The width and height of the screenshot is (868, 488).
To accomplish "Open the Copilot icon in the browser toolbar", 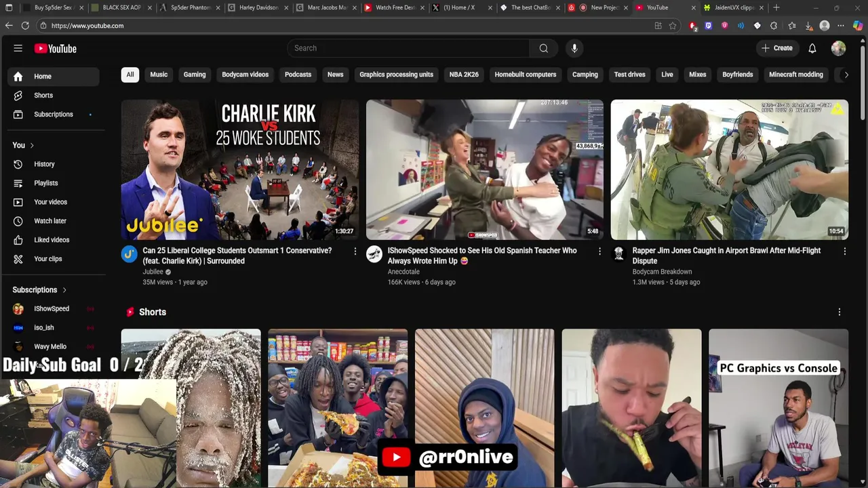I will coord(858,26).
